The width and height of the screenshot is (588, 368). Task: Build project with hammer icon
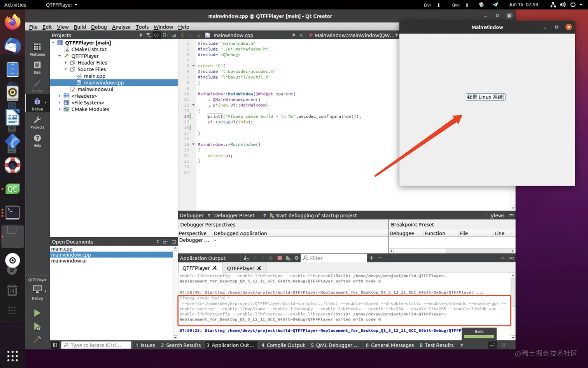[x=37, y=339]
